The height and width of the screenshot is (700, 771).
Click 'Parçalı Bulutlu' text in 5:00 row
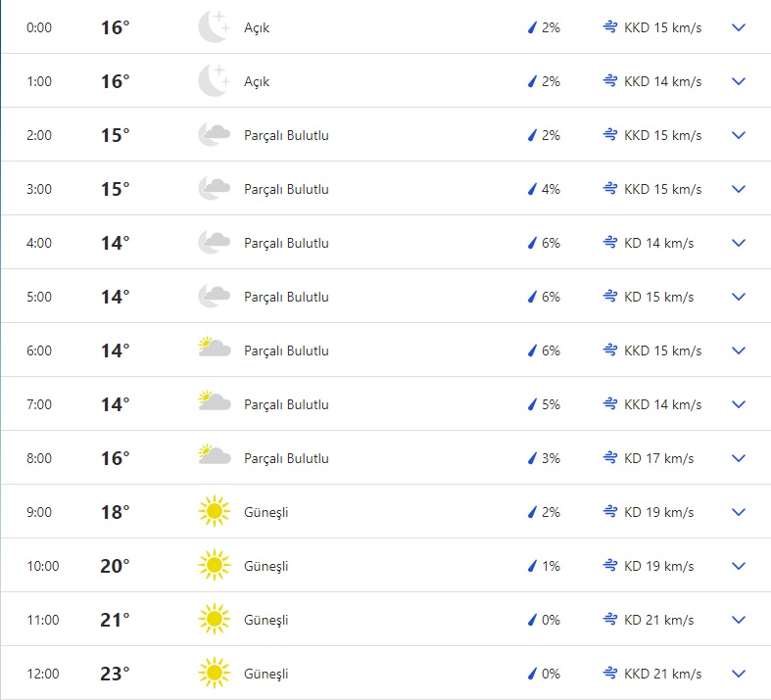click(286, 297)
